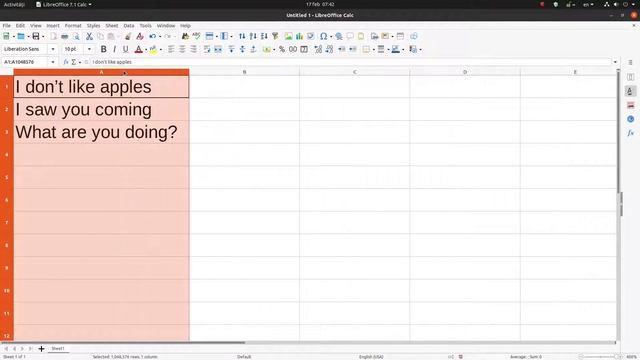Expand the 10 pt font size dropdown

click(x=89, y=49)
